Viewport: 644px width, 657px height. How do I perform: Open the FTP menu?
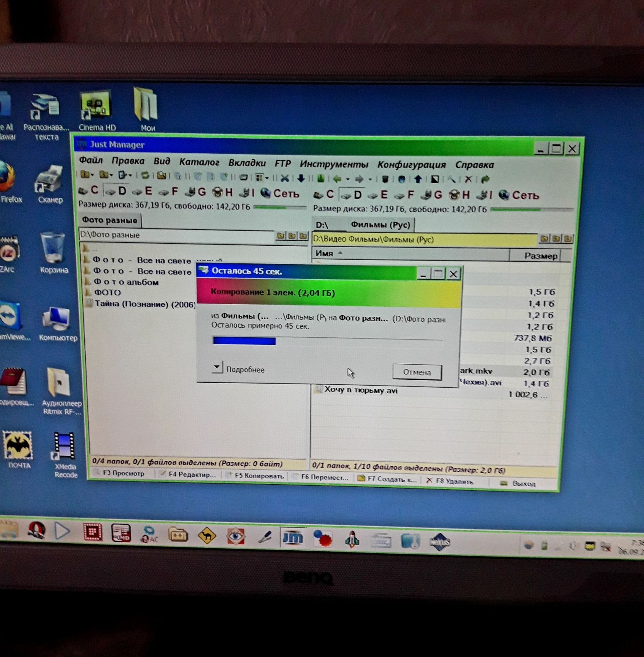(x=283, y=163)
